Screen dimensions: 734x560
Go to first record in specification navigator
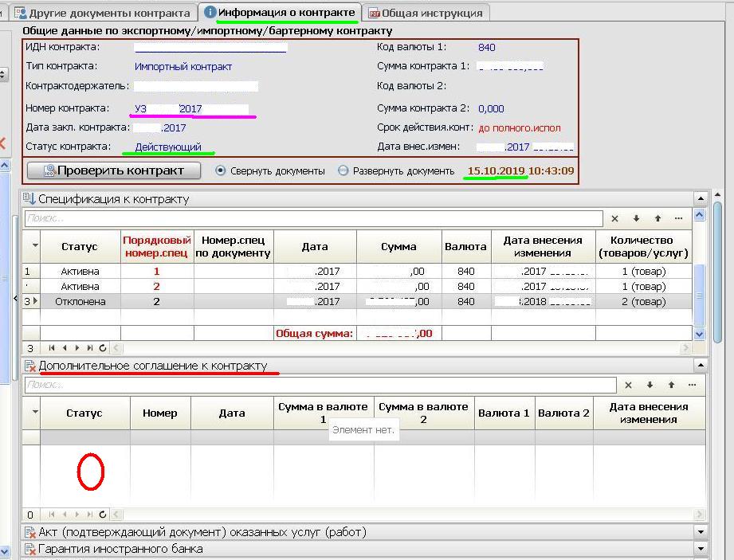pos(53,348)
